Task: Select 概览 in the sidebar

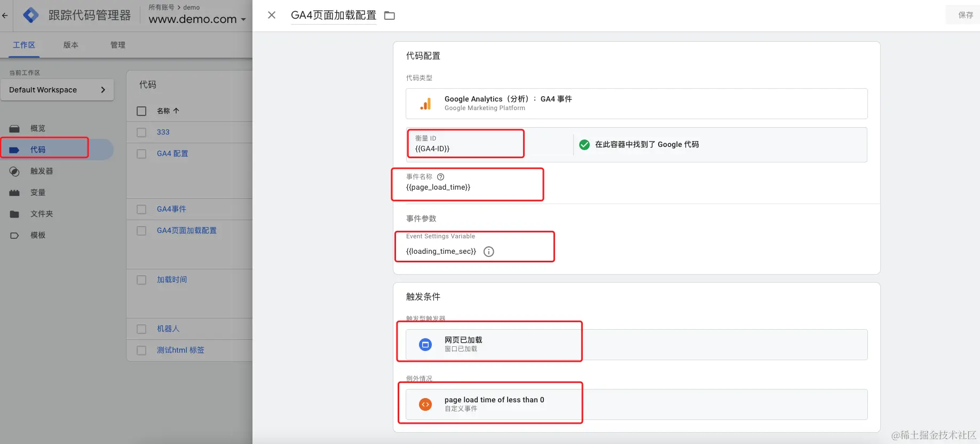Action: pos(38,128)
